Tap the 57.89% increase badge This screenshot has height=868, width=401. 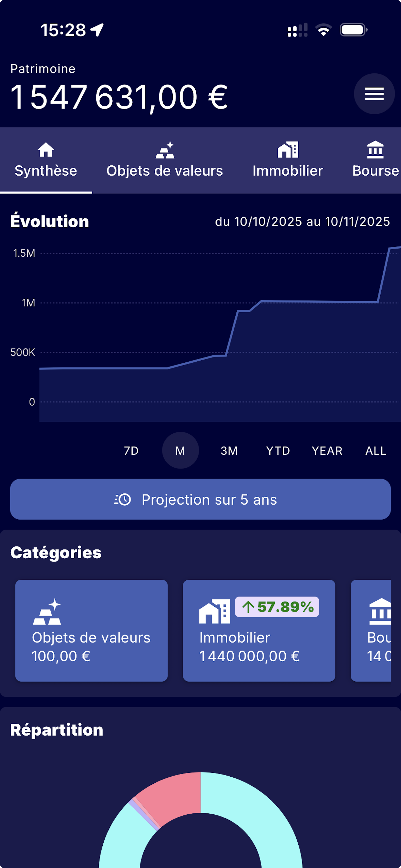[x=277, y=607]
